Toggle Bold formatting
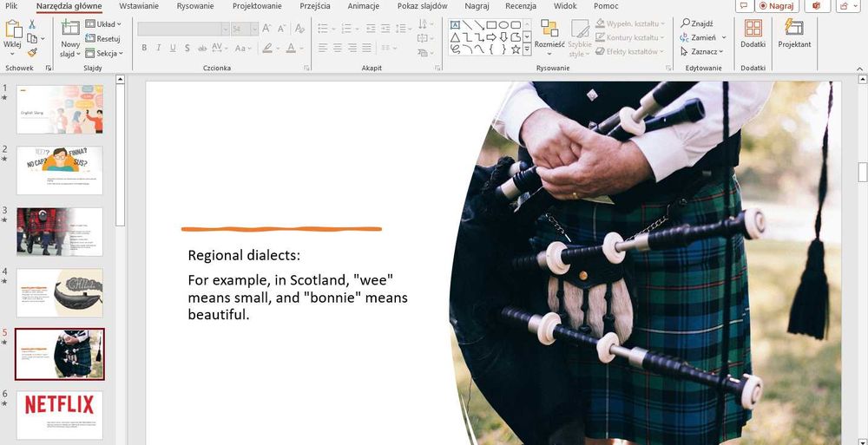868x445 pixels. pos(144,49)
